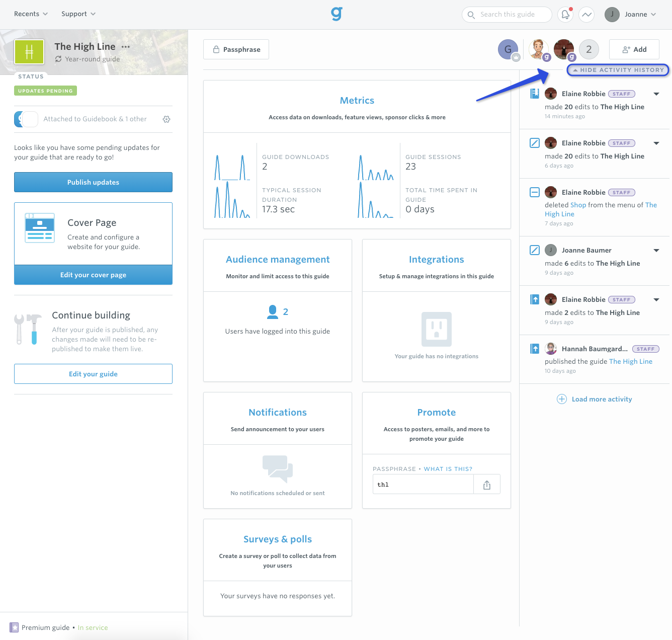The image size is (672, 640).
Task: Click edit icon on Joanne Baumer's entry
Action: click(x=535, y=250)
